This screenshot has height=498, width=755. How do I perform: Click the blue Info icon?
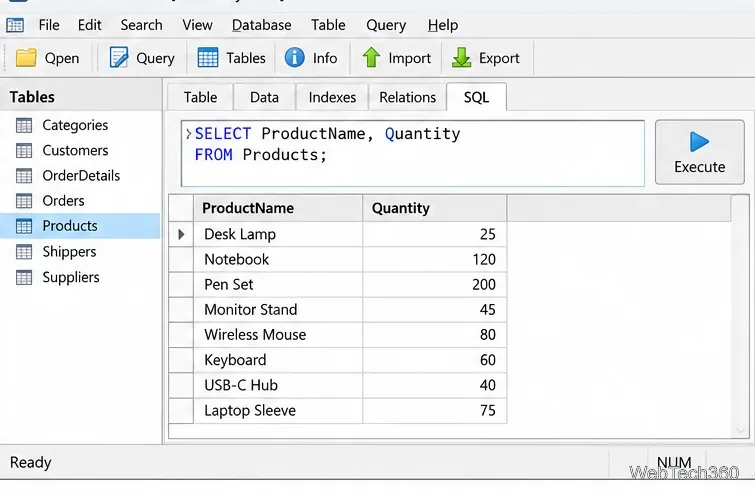pos(294,58)
